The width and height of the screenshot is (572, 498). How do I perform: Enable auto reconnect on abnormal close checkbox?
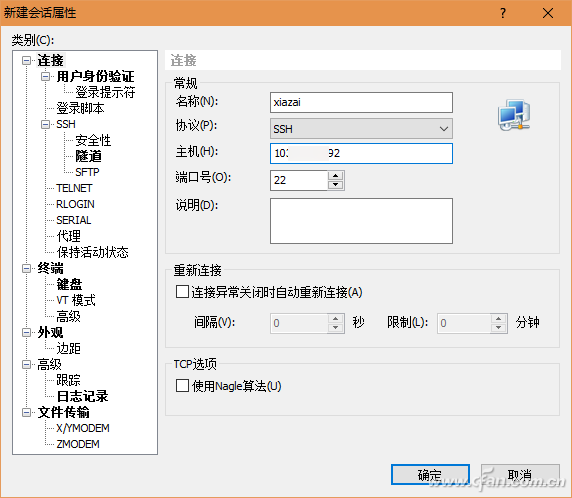182,292
